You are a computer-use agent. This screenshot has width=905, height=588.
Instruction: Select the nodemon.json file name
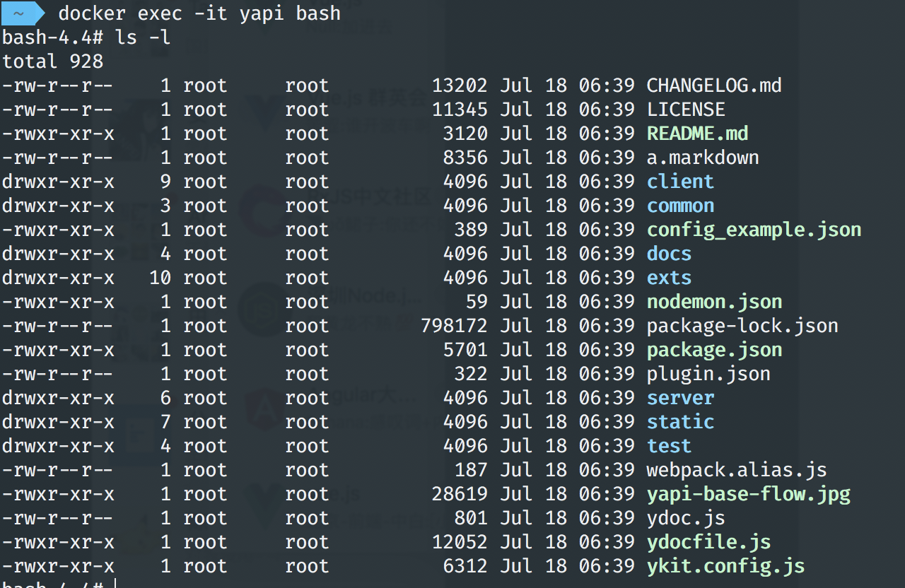(x=714, y=302)
